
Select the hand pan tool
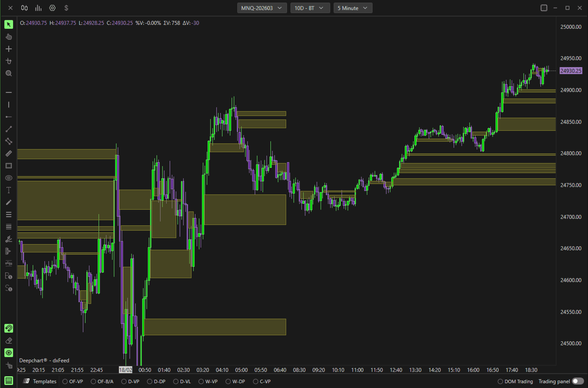9,37
